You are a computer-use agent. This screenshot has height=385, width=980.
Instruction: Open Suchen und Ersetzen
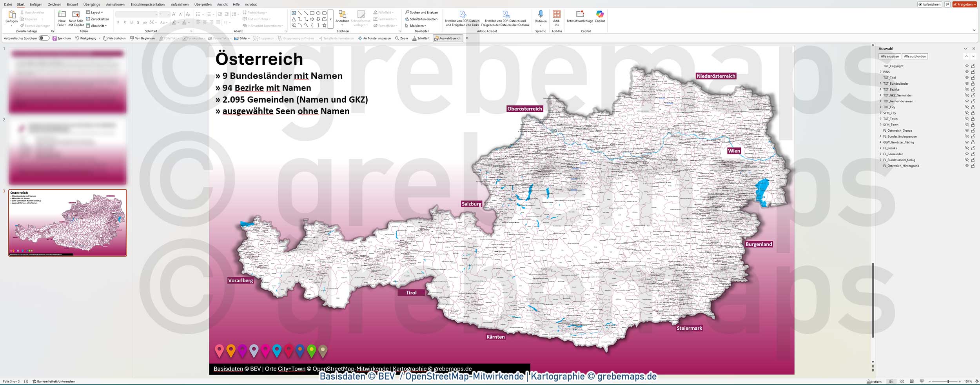(422, 12)
